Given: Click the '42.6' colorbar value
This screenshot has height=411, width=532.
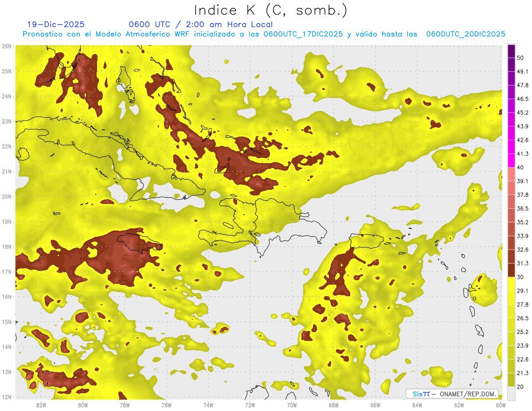Looking at the screenshot, I should tap(522, 140).
